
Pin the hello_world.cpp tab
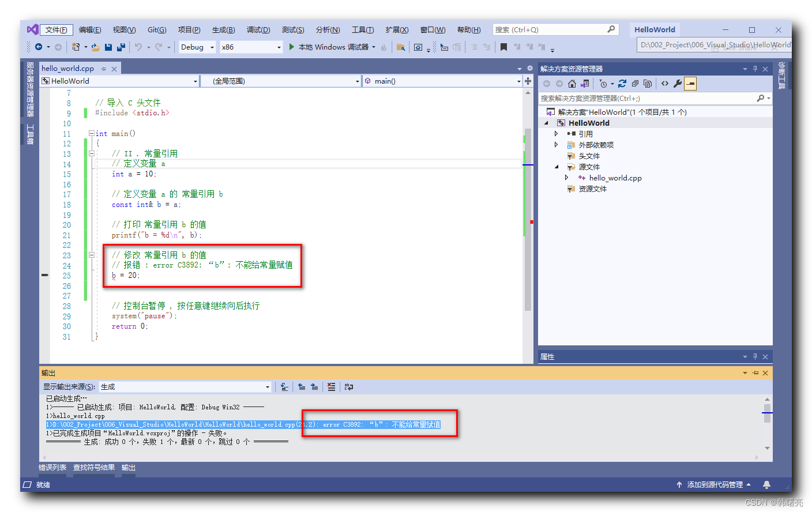click(104, 69)
